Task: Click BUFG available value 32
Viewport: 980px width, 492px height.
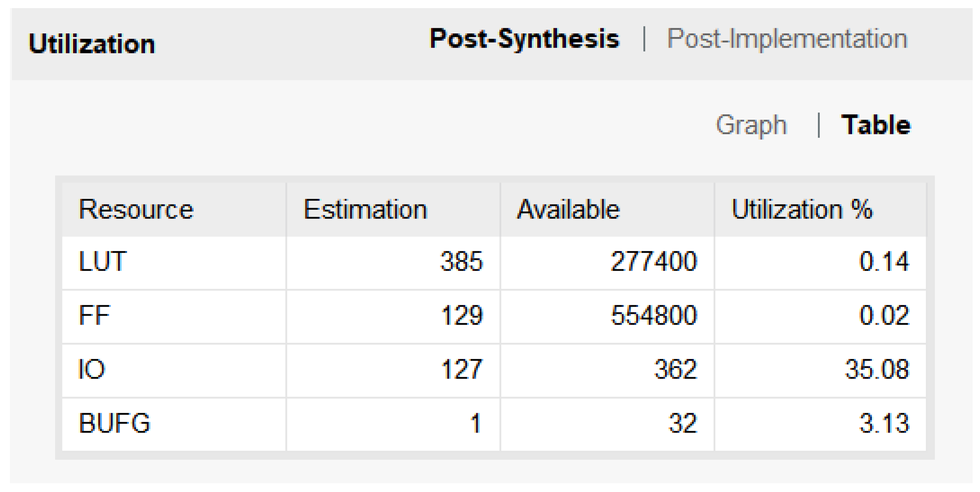Action: point(682,423)
